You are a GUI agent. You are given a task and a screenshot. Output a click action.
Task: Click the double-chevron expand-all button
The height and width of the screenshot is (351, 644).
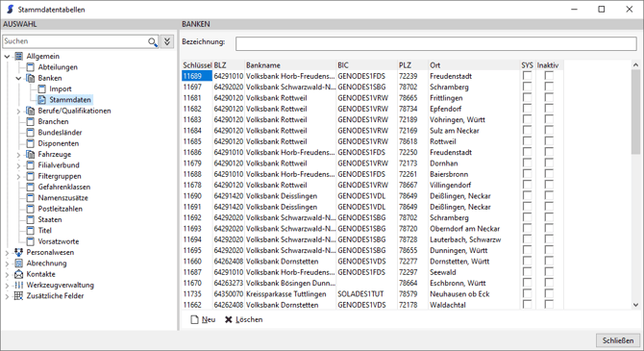click(x=167, y=41)
